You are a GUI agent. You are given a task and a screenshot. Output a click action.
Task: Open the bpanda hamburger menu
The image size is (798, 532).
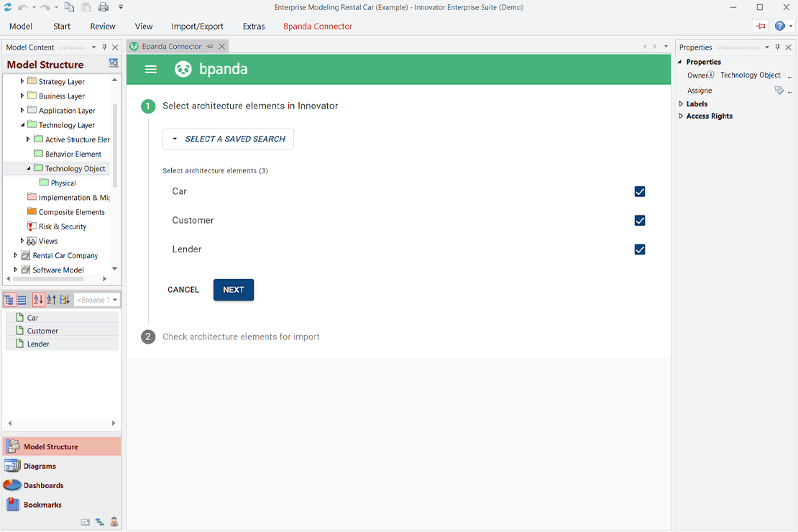[x=151, y=69]
